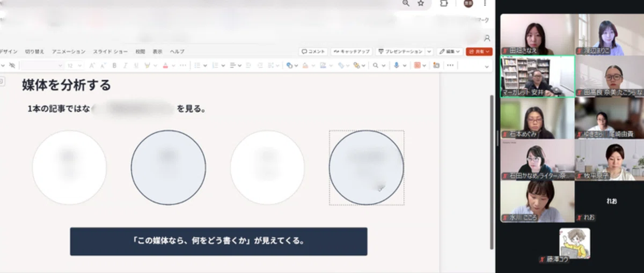Select 石本めぐみ video tile

coord(537,118)
